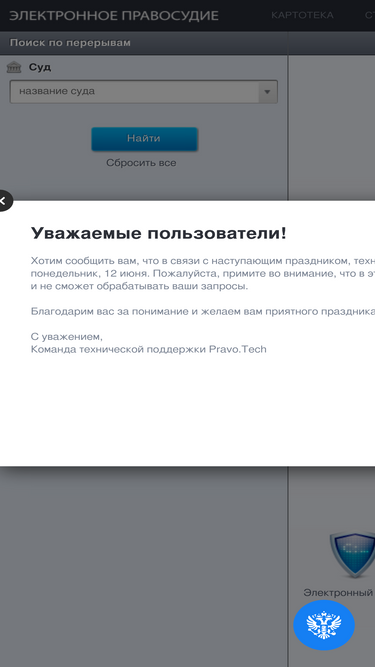Close the notification popup with the X icon

pyautogui.click(x=4, y=200)
